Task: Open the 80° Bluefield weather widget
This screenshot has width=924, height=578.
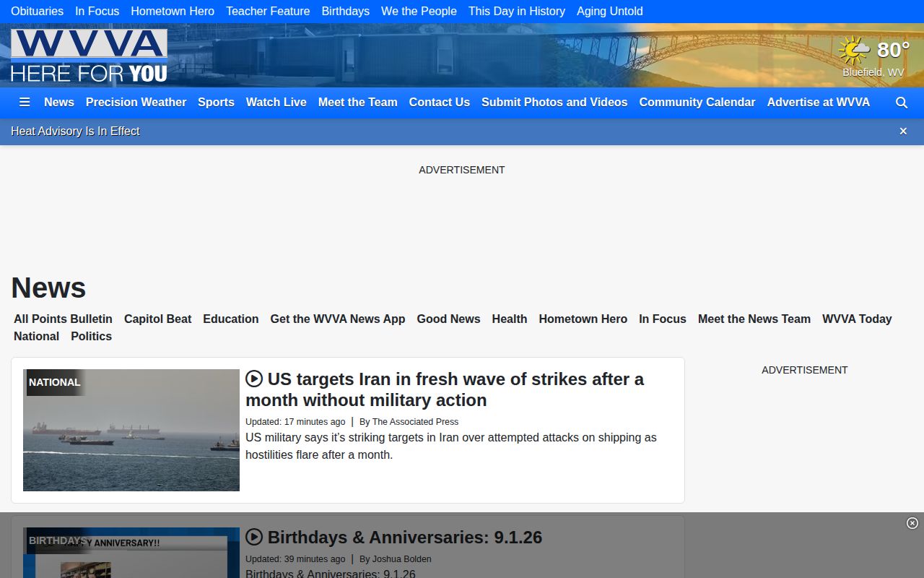Action: pyautogui.click(x=873, y=56)
